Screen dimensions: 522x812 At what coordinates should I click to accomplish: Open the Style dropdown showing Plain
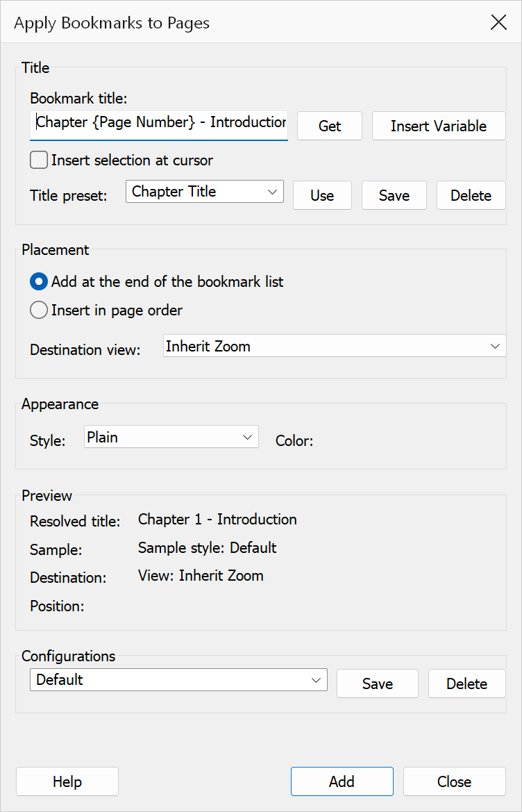pyautogui.click(x=171, y=437)
